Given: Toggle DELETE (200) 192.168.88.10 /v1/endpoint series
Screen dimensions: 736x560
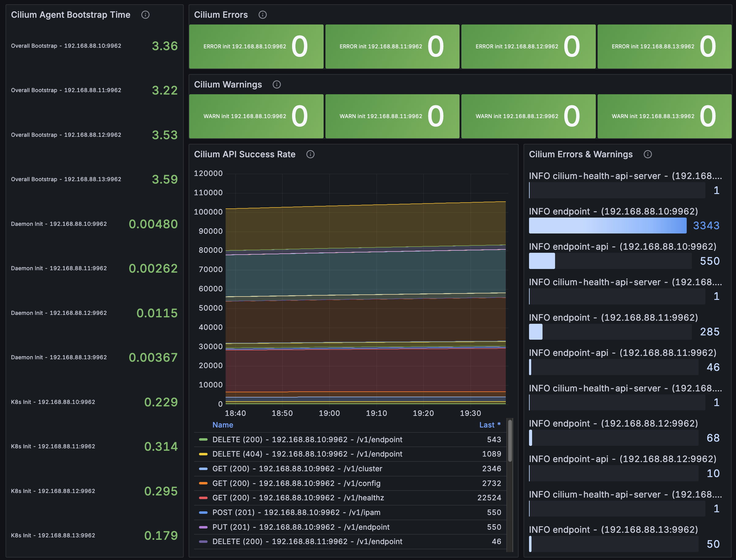Looking at the screenshot, I should (307, 440).
